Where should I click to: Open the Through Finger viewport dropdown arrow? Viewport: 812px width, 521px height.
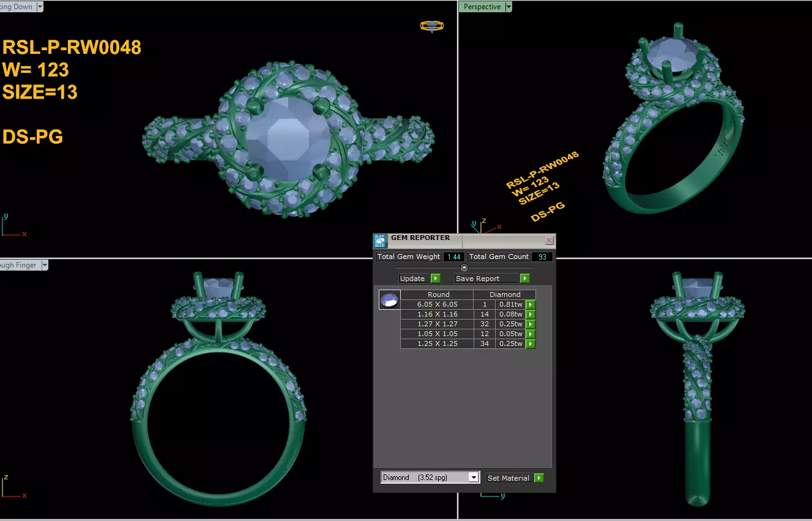coord(44,265)
